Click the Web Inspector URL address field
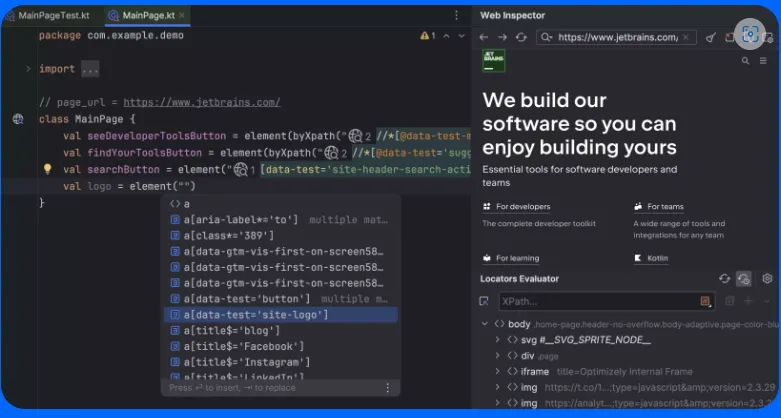 tap(617, 37)
